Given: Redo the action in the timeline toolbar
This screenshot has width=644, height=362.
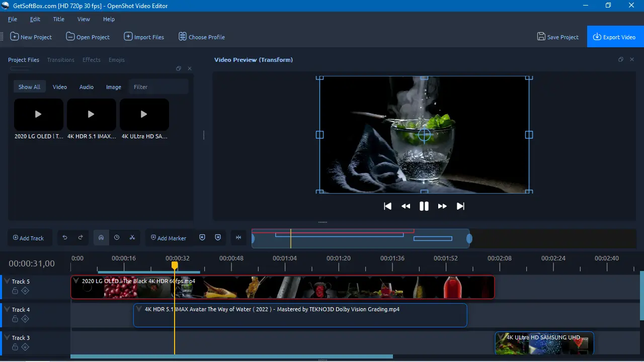Looking at the screenshot, I should tap(80, 238).
